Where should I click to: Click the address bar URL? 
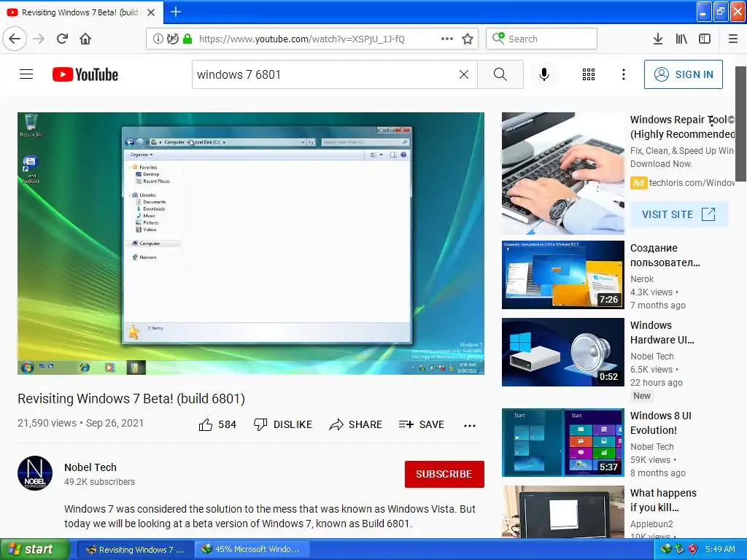301,39
